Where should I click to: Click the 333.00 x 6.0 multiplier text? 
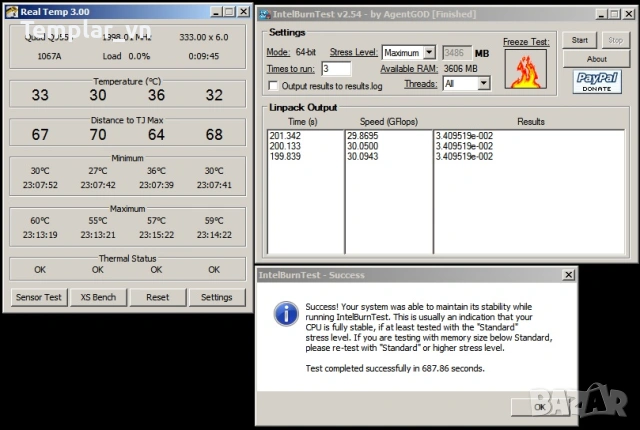[x=204, y=37]
